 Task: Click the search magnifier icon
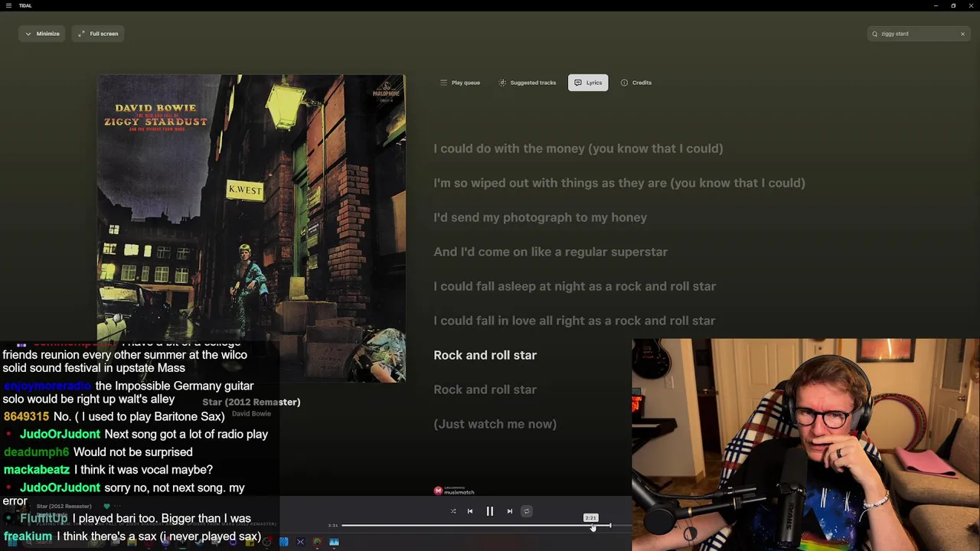pos(874,34)
